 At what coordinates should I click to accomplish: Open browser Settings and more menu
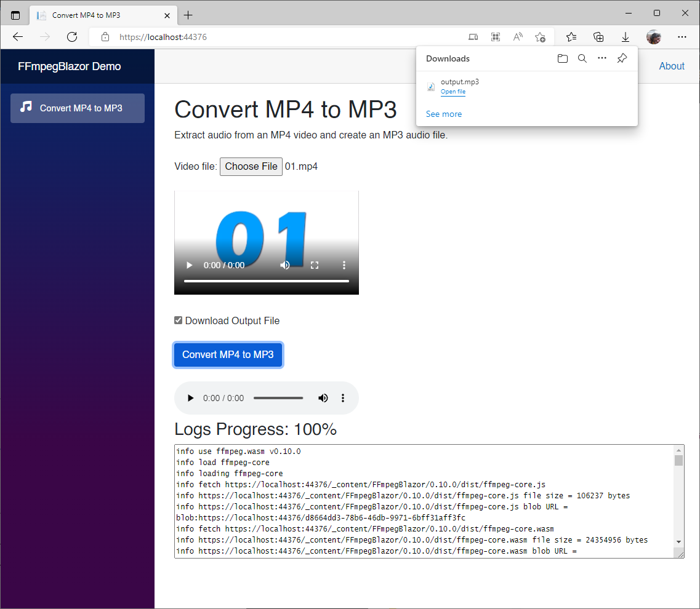tap(682, 37)
